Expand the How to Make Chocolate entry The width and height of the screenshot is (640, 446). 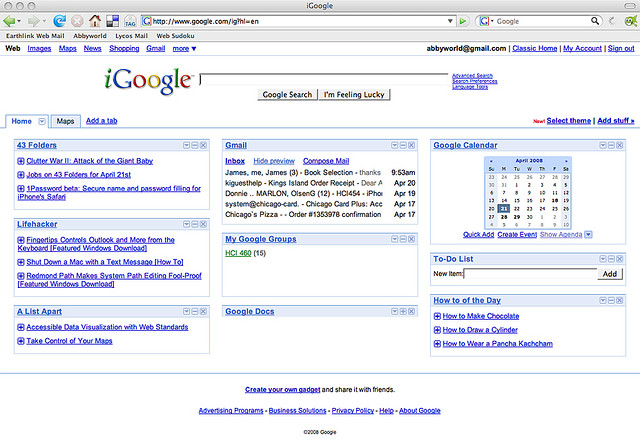click(437, 316)
